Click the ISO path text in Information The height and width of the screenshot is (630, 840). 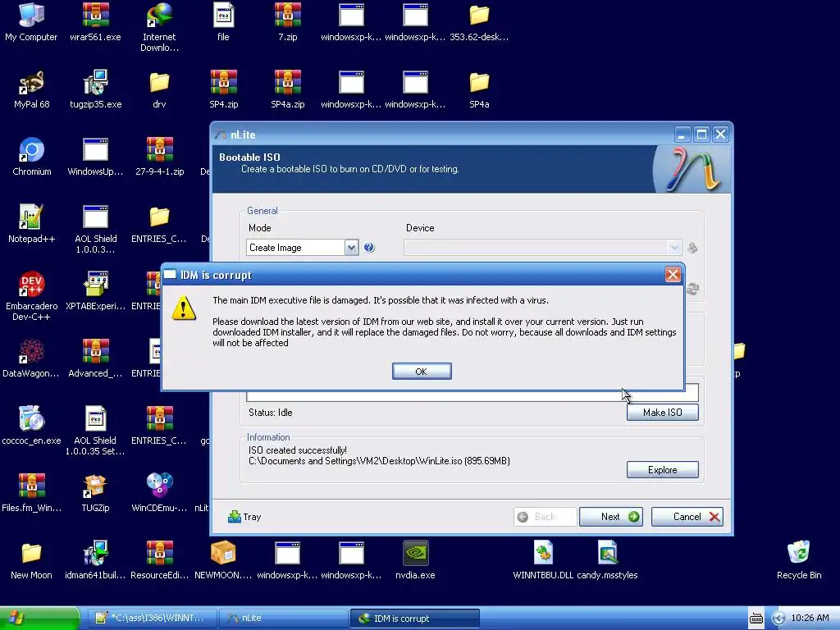(x=379, y=461)
